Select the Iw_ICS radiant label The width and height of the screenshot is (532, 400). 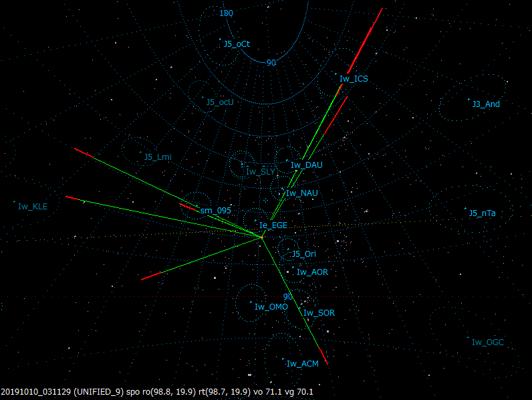tap(354, 79)
